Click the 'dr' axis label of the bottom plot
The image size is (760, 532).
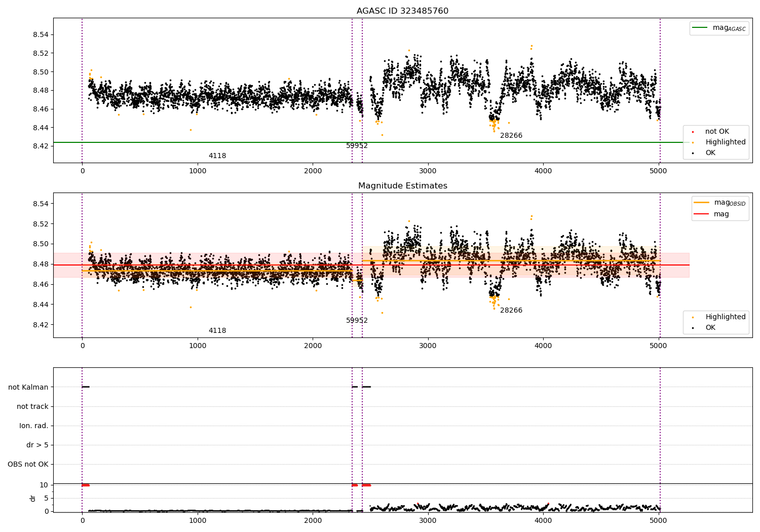[32, 499]
